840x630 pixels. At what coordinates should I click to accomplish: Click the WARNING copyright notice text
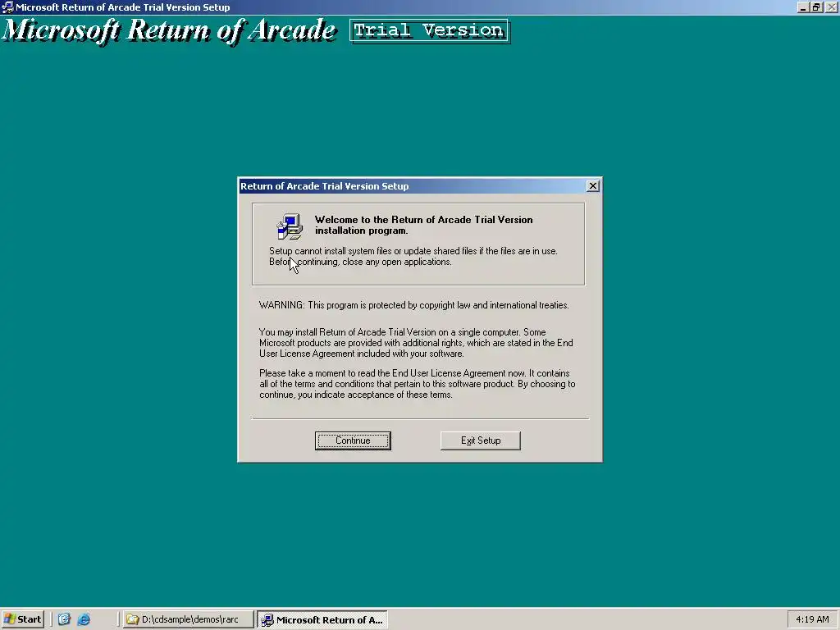point(413,305)
